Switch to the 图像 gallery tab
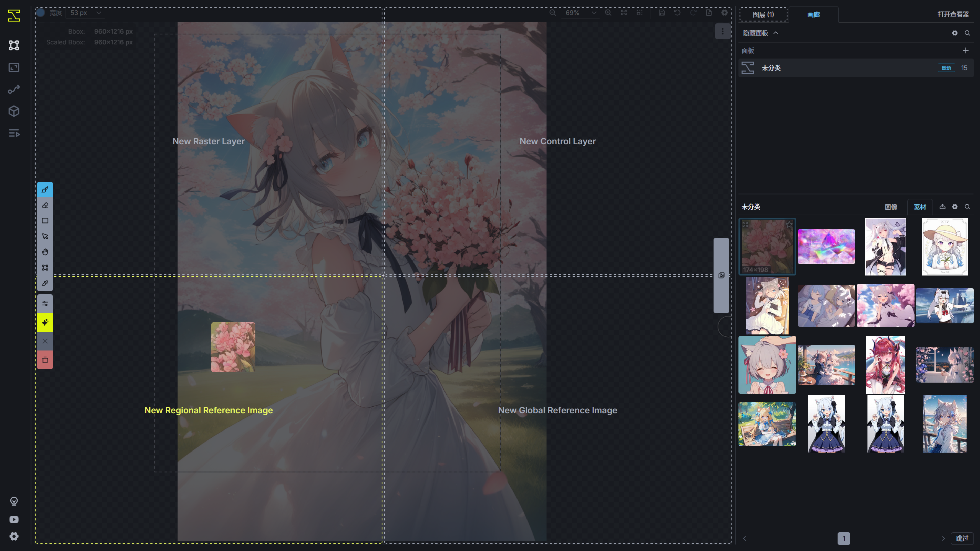The width and height of the screenshot is (980, 551). click(x=891, y=207)
